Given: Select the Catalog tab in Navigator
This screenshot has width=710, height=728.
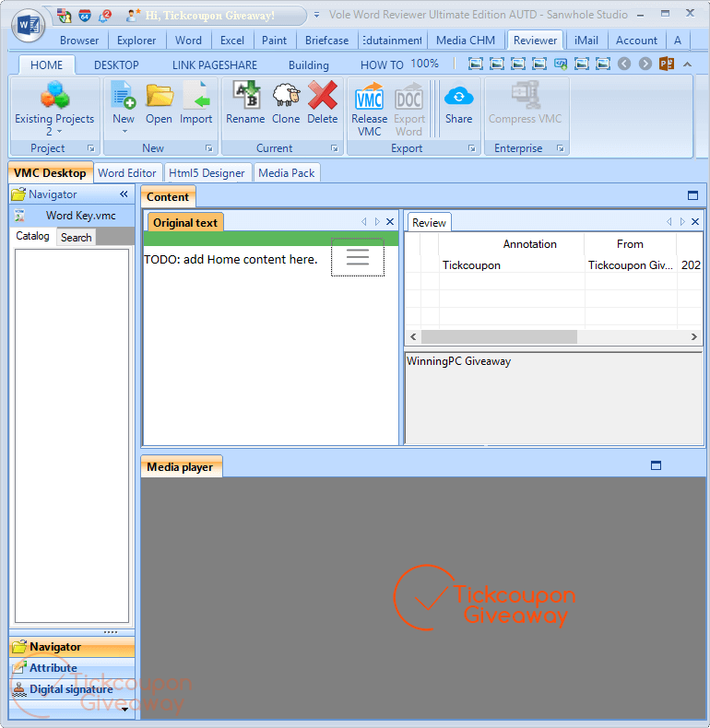Looking at the screenshot, I should click(32, 236).
